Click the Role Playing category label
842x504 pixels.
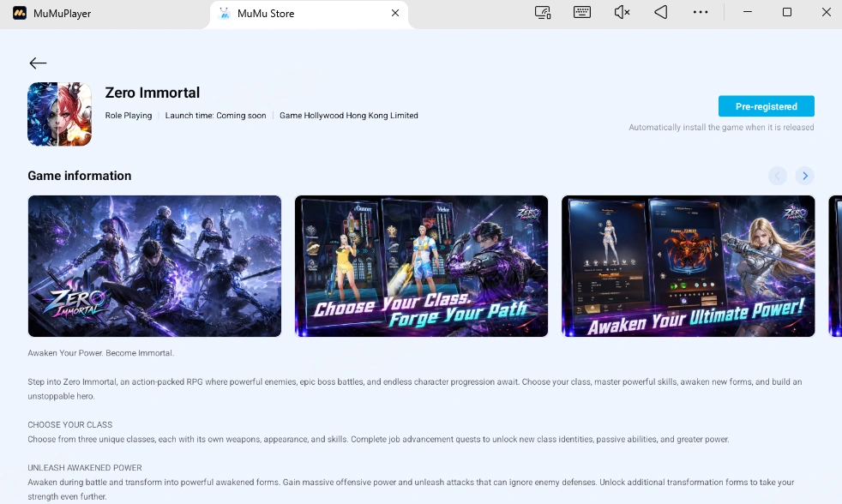[x=129, y=116]
